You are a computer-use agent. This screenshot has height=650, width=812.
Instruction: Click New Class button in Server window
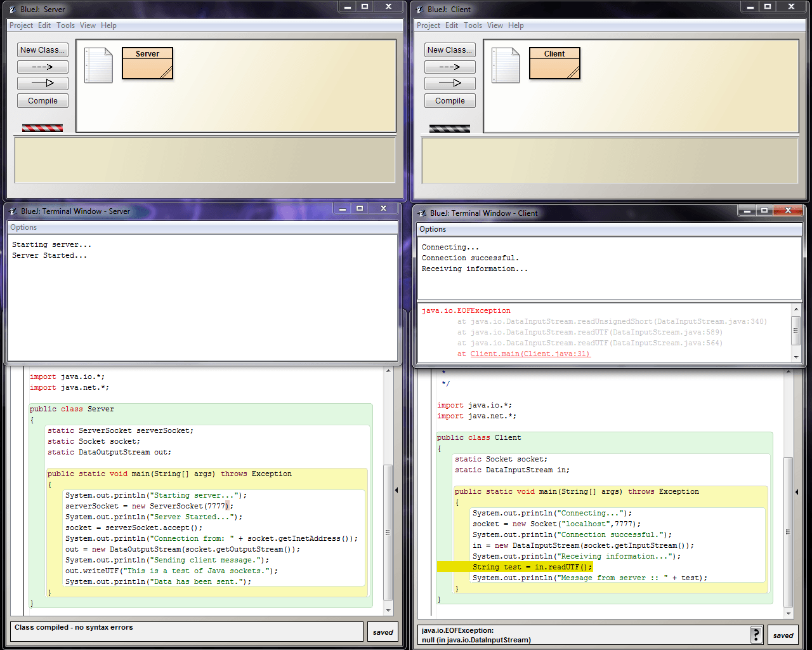point(43,50)
